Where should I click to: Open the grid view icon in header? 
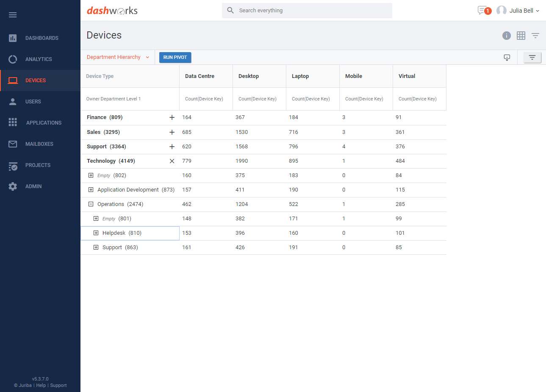coord(521,36)
